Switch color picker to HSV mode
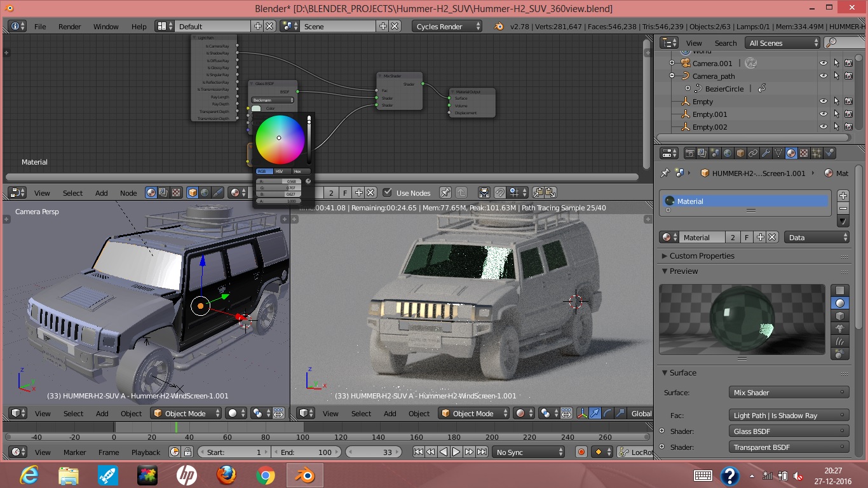This screenshot has width=868, height=488. click(x=280, y=172)
